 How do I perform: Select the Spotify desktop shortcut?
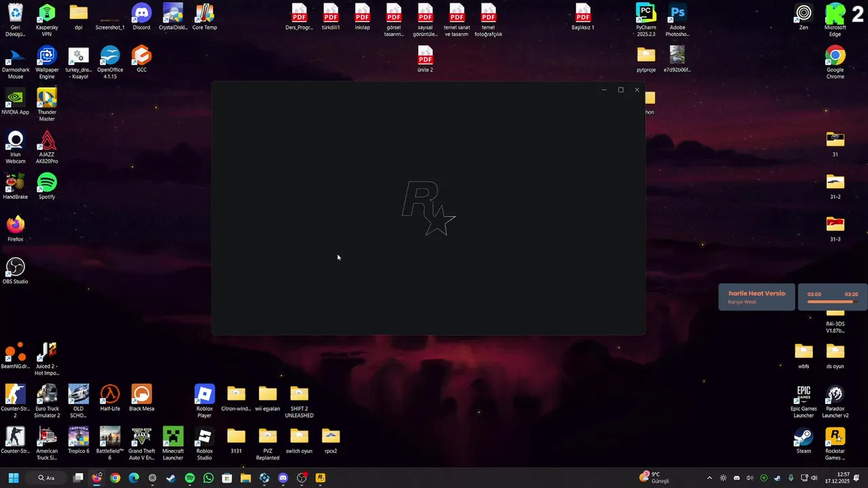(x=47, y=186)
